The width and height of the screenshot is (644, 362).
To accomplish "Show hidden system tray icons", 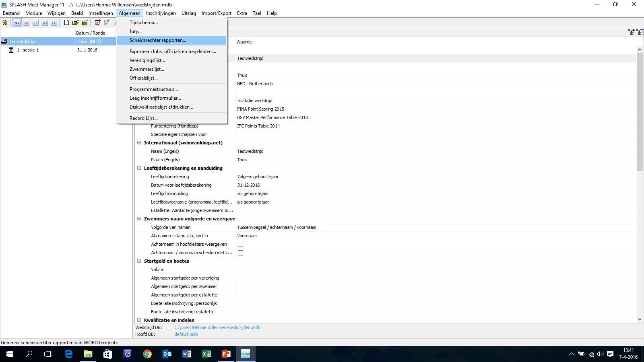I will (x=571, y=354).
